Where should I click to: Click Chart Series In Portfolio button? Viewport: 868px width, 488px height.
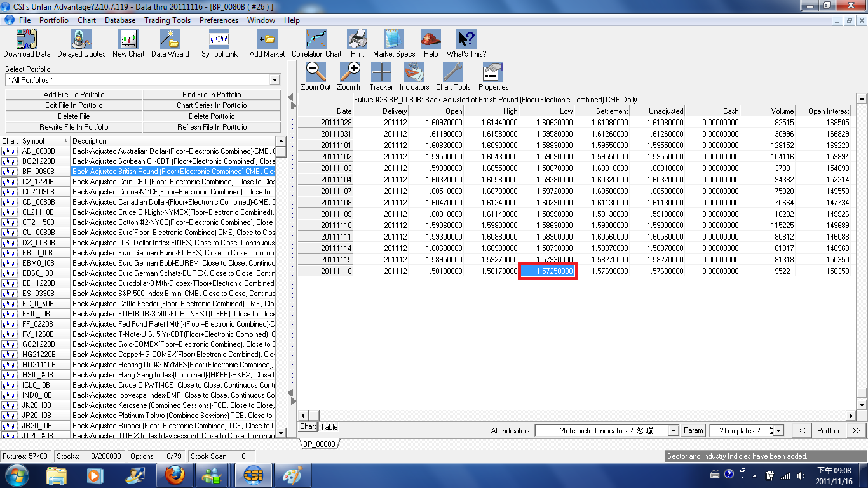[x=212, y=105]
